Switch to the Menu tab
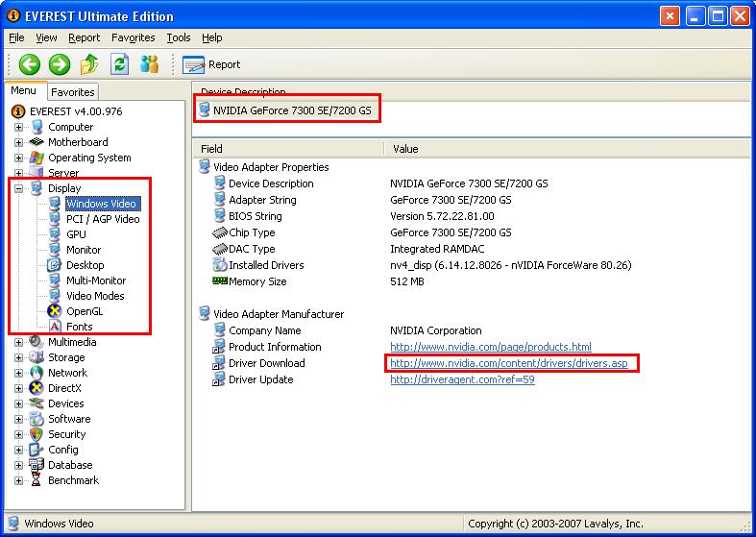The image size is (756, 537). pos(24,90)
